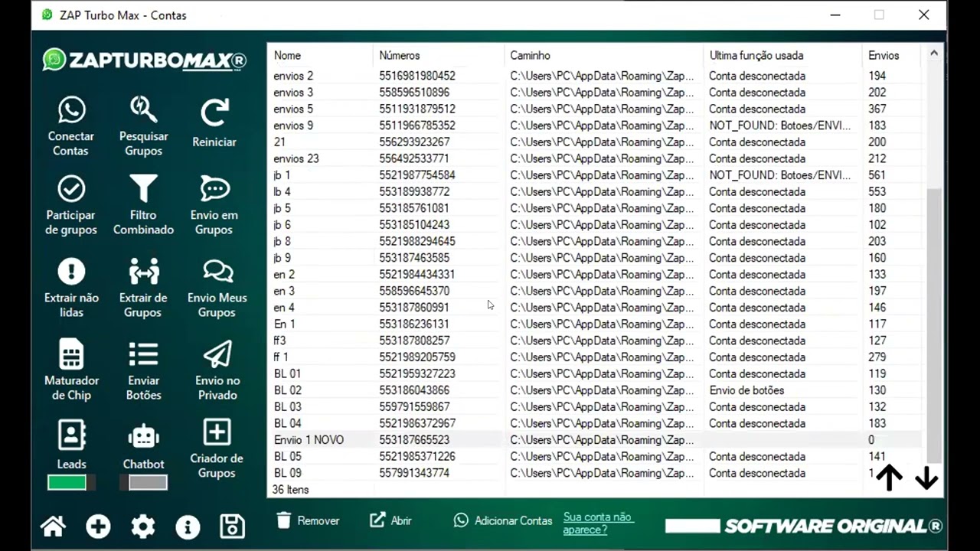Sort by Envios column header
980x551 pixels.
tap(893, 55)
